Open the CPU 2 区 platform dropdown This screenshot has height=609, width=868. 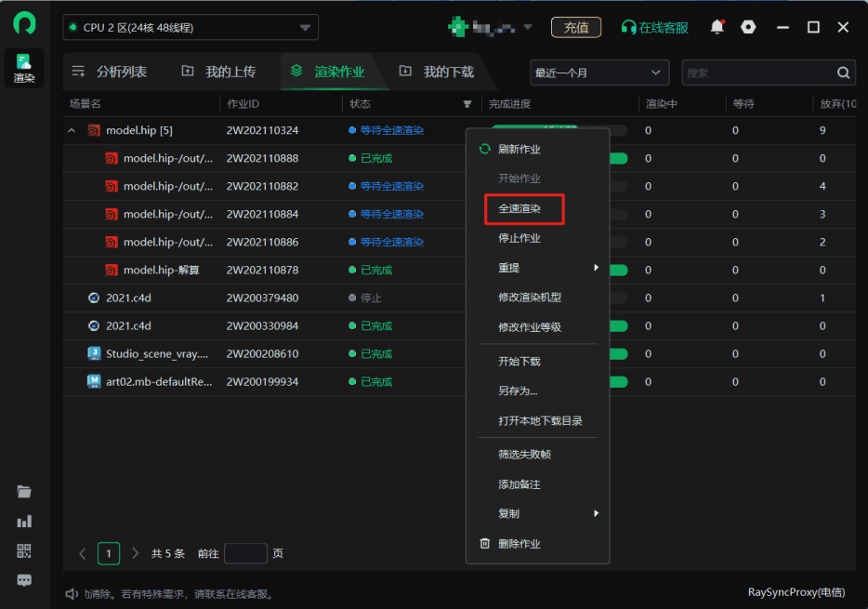point(191,28)
